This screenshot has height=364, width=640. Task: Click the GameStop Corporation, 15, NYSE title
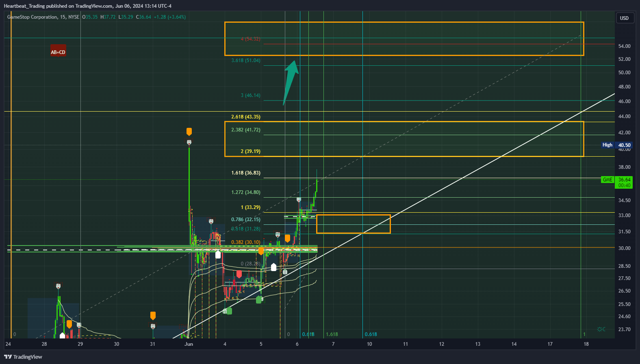click(43, 17)
